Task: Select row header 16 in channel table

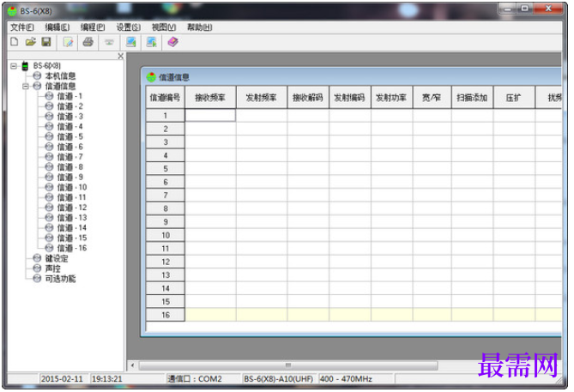Action: 165,315
